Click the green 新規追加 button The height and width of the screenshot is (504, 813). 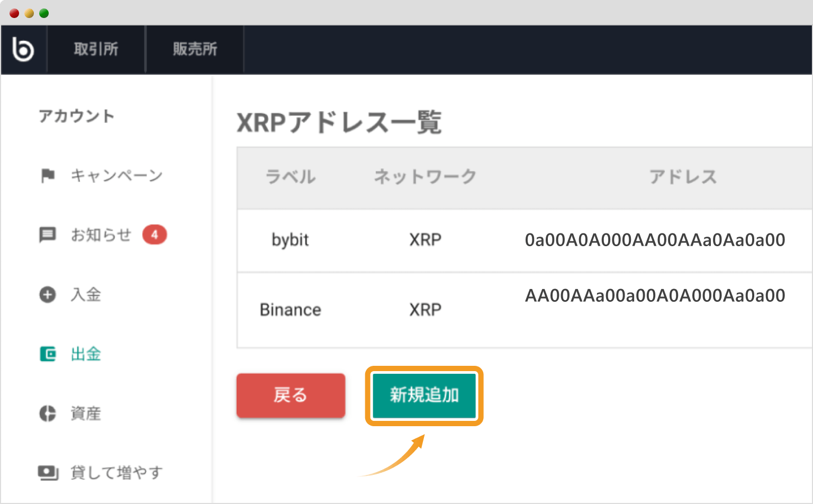pyautogui.click(x=424, y=395)
